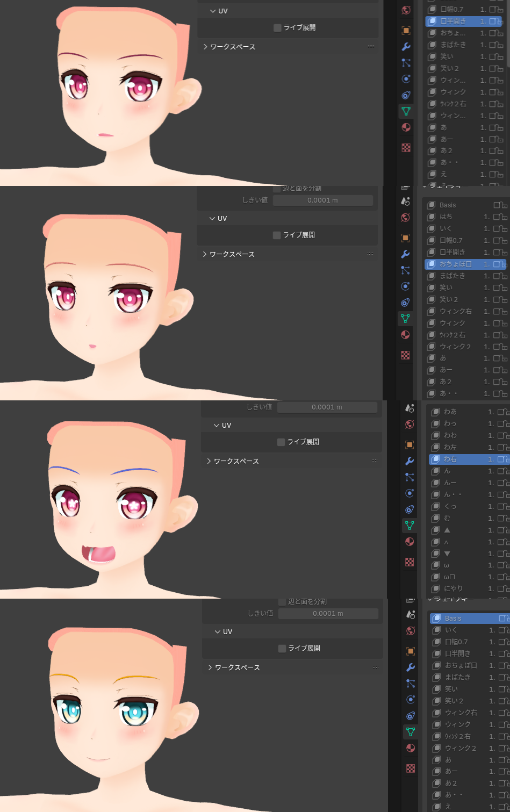The width and height of the screenshot is (510, 812).
Task: Click Object Data green triangle beside highlighted Basis list
Action: click(x=411, y=731)
